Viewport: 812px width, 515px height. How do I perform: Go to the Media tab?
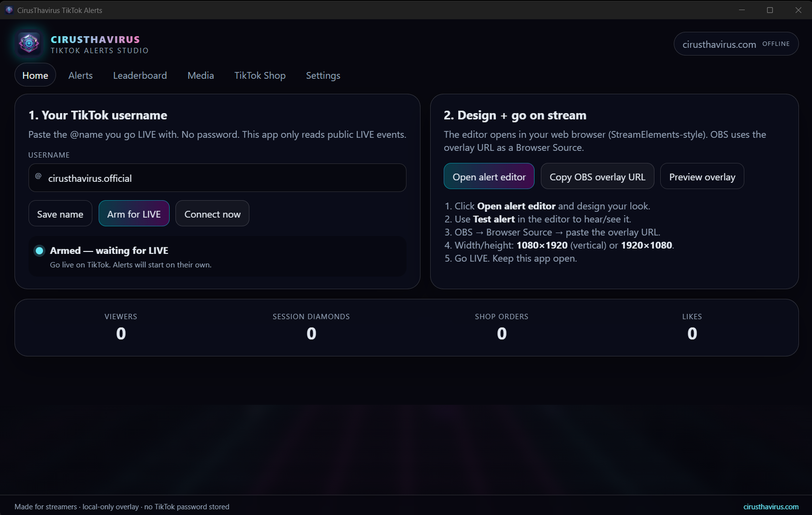click(x=200, y=75)
